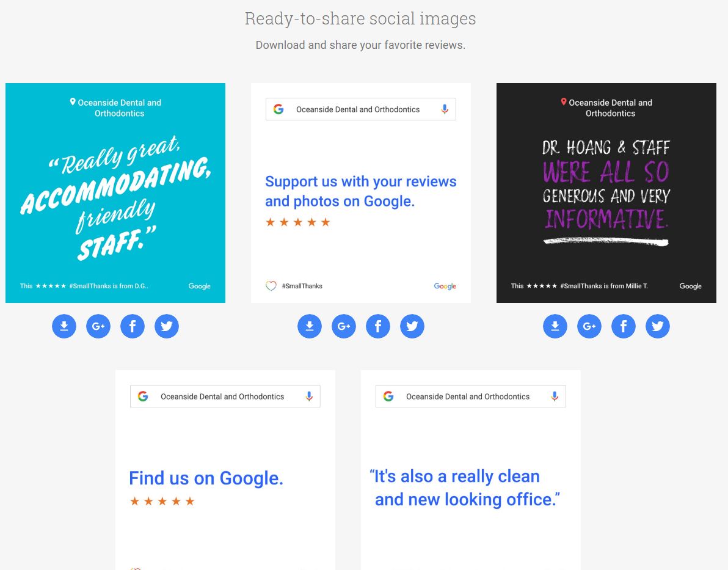Download the black 'Dr. Hoang & Staff' image
Screen dimensions: 728x570
555,326
